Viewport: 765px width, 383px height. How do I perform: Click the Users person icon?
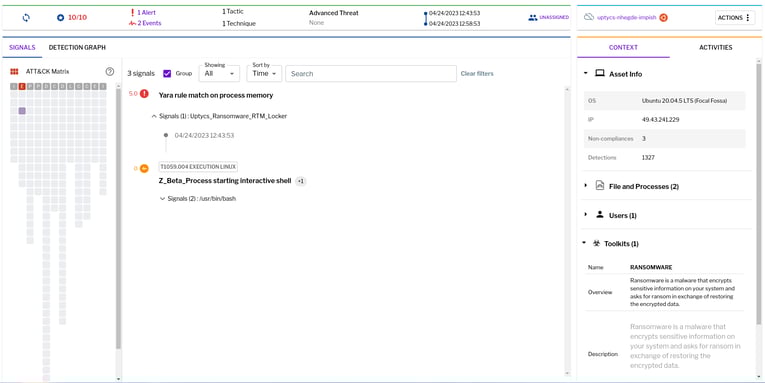click(x=600, y=215)
